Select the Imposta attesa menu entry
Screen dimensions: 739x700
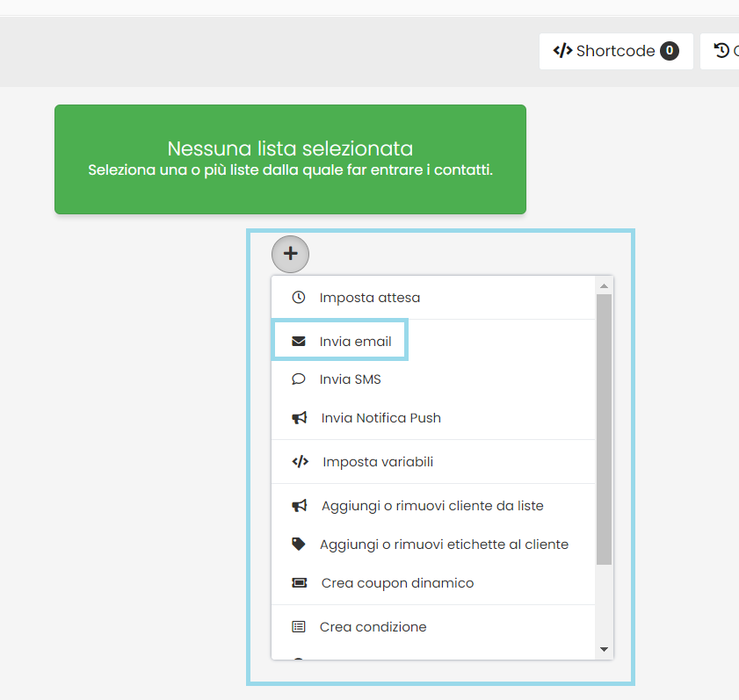point(369,298)
